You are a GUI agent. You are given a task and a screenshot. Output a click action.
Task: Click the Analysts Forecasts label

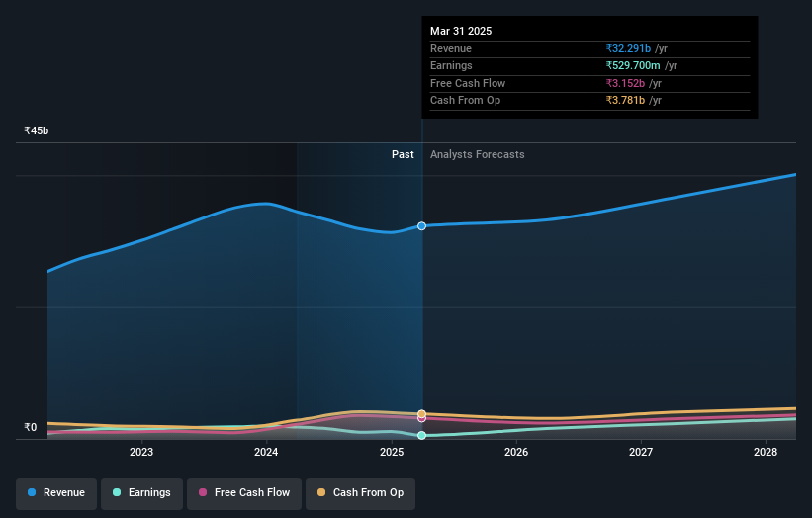pos(478,155)
